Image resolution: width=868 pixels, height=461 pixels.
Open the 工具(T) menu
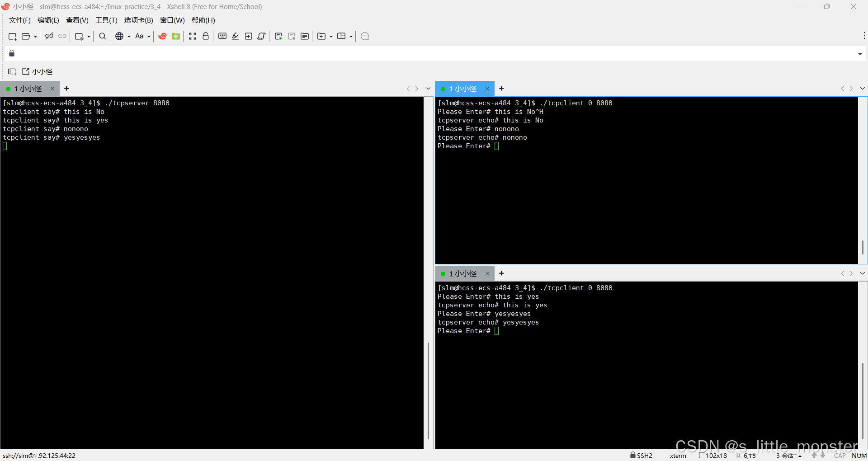click(x=106, y=20)
